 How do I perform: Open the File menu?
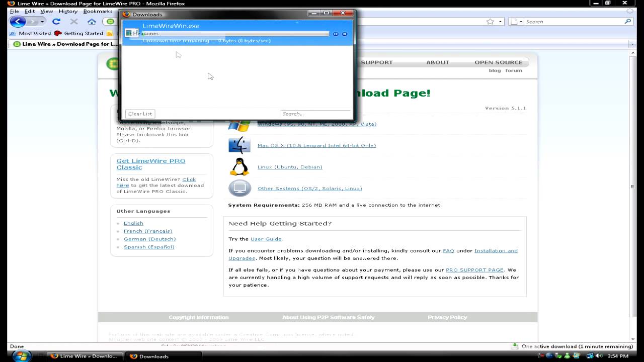click(x=14, y=11)
